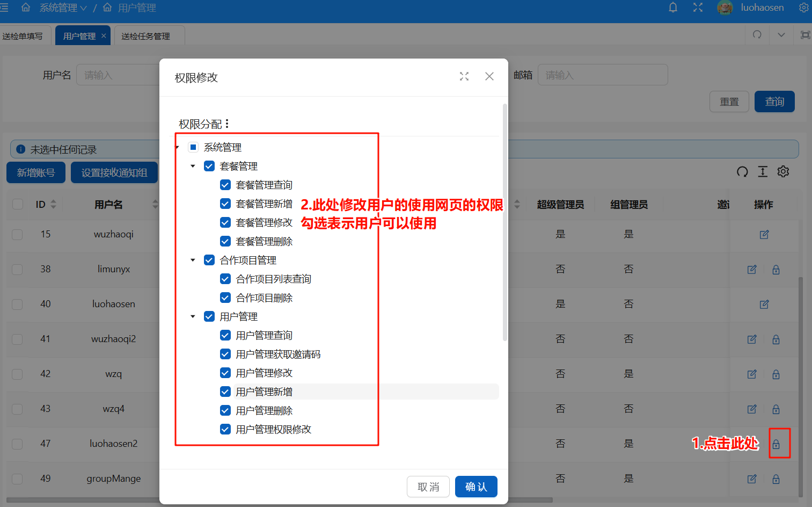The height and width of the screenshot is (507, 812).
Task: Click the 邮箱 input field
Action: pyautogui.click(x=603, y=75)
